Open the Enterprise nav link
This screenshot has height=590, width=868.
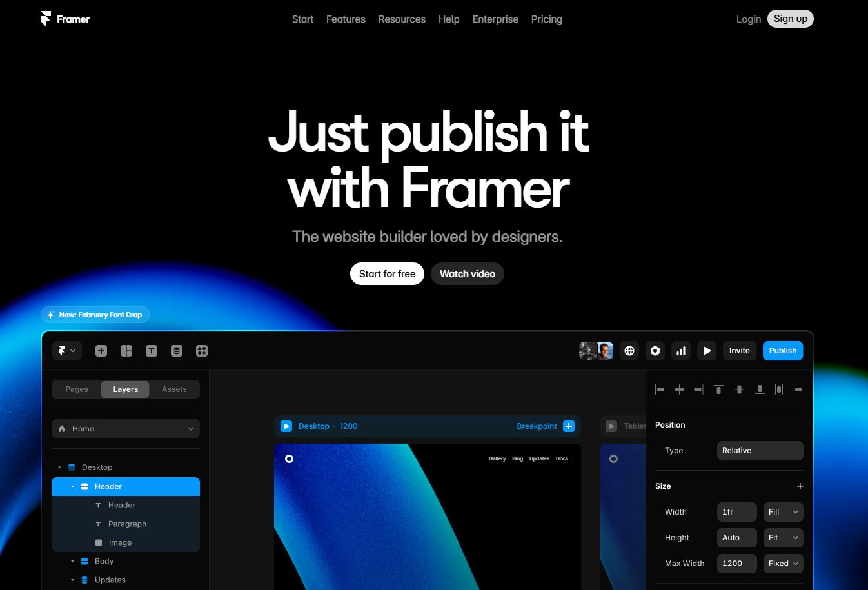click(495, 19)
